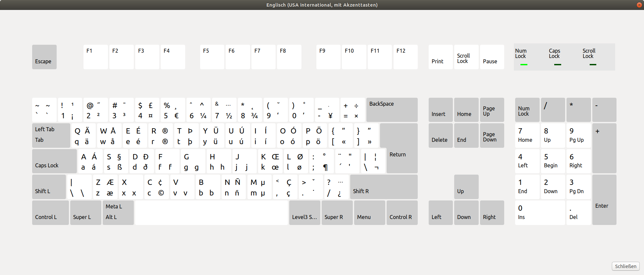The height and width of the screenshot is (275, 644).
Task: Close the keyboard layout window
Action: 639,5
